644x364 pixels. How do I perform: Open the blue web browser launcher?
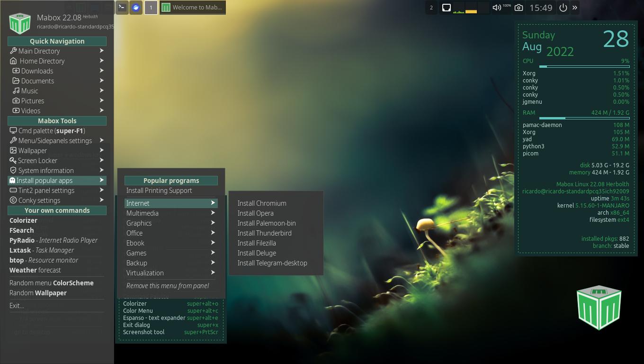coord(136,8)
